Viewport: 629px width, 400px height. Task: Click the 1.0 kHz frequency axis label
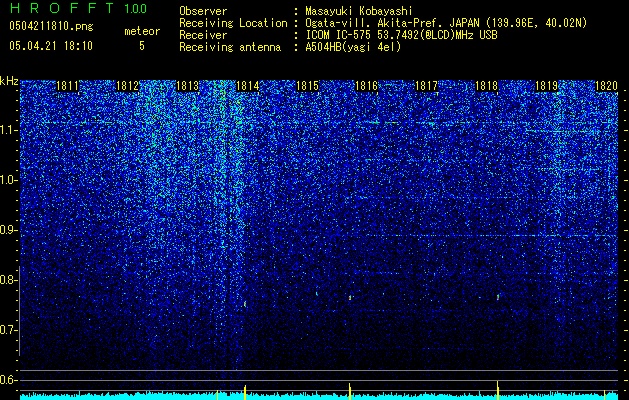pos(8,180)
